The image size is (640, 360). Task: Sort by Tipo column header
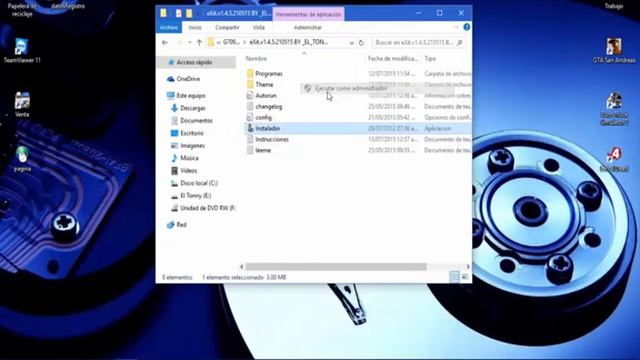[x=430, y=59]
